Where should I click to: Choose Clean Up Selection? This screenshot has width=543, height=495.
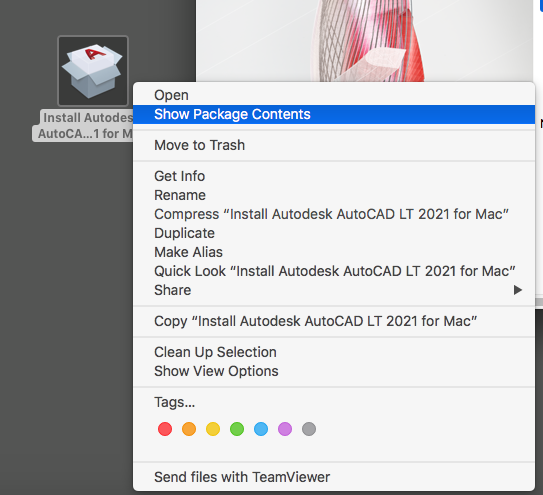tap(334, 352)
